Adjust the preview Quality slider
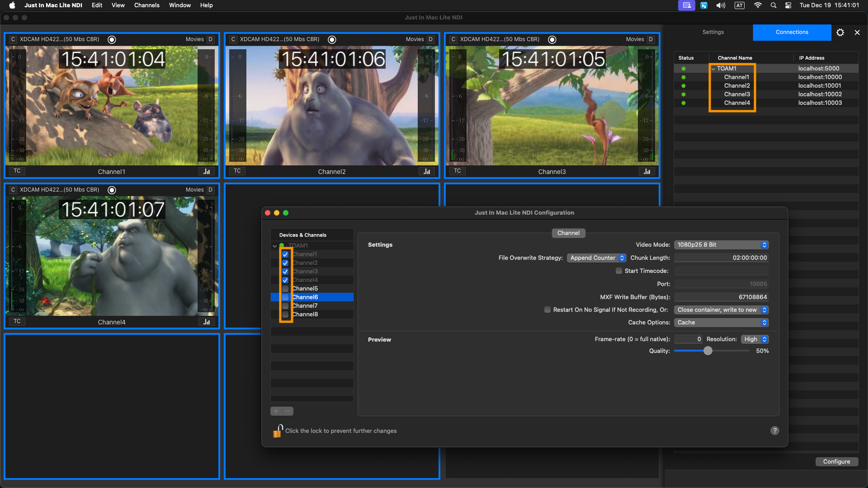The height and width of the screenshot is (488, 868). tap(708, 351)
